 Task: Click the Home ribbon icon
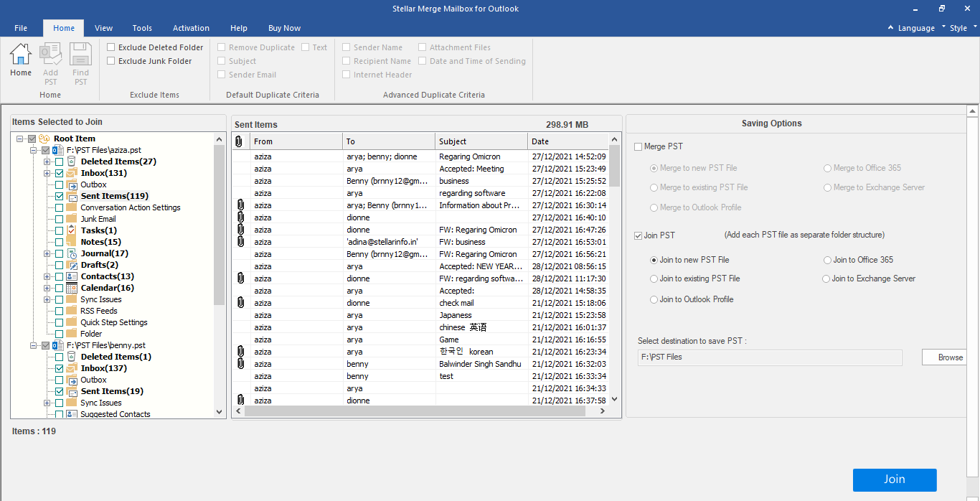tap(21, 54)
